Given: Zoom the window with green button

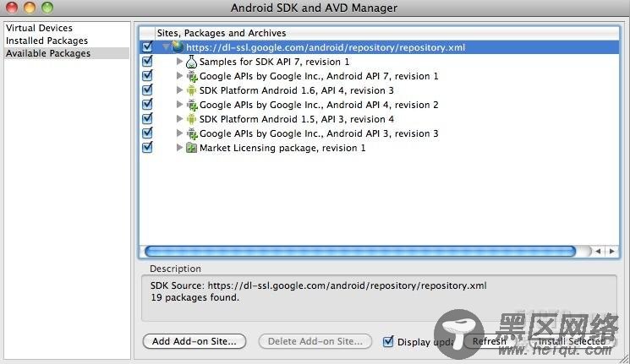Looking at the screenshot, I should coord(47,8).
